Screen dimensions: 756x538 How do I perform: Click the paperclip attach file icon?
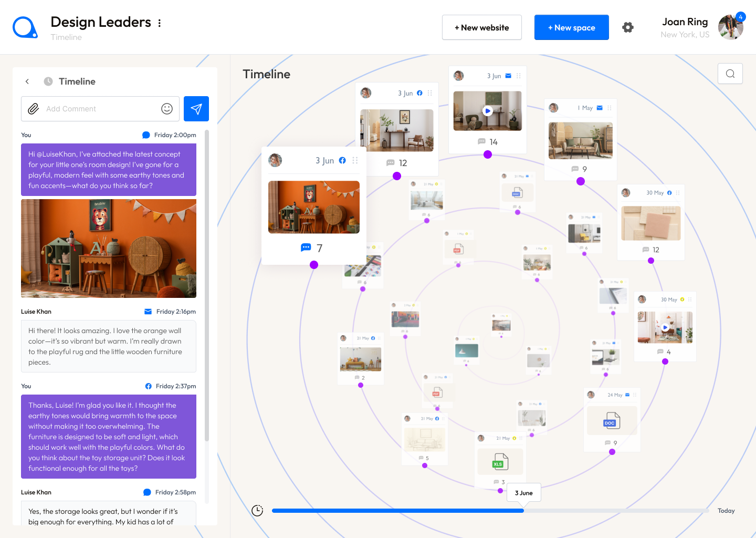(x=34, y=109)
